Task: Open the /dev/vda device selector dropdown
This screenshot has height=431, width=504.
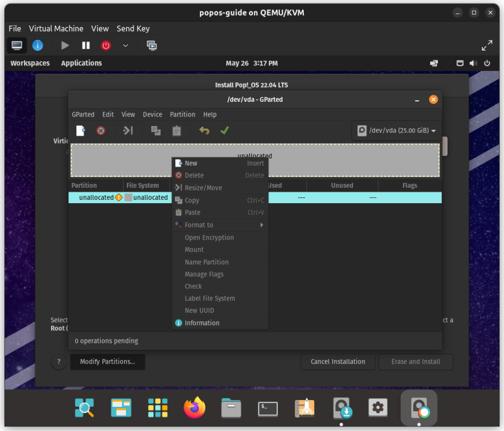Action: [x=397, y=130]
